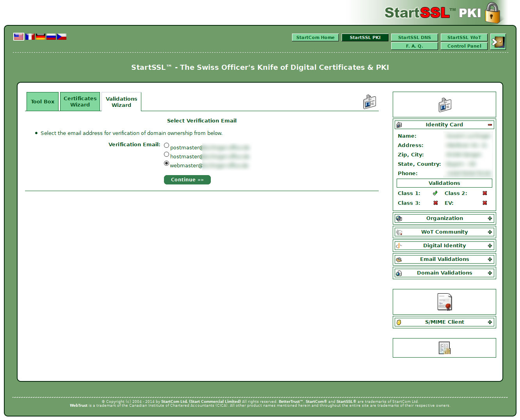Click the Domain Validations icon
The image size is (520, 420).
coord(399,273)
